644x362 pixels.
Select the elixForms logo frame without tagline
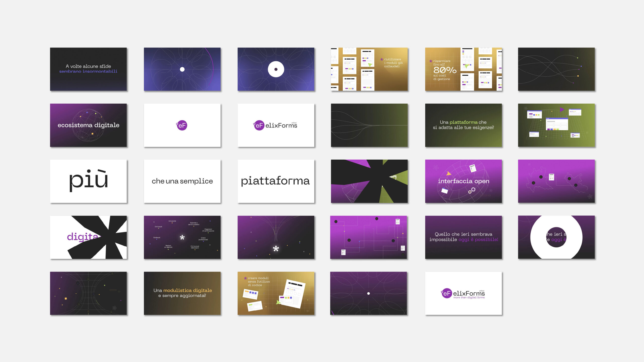point(276,125)
